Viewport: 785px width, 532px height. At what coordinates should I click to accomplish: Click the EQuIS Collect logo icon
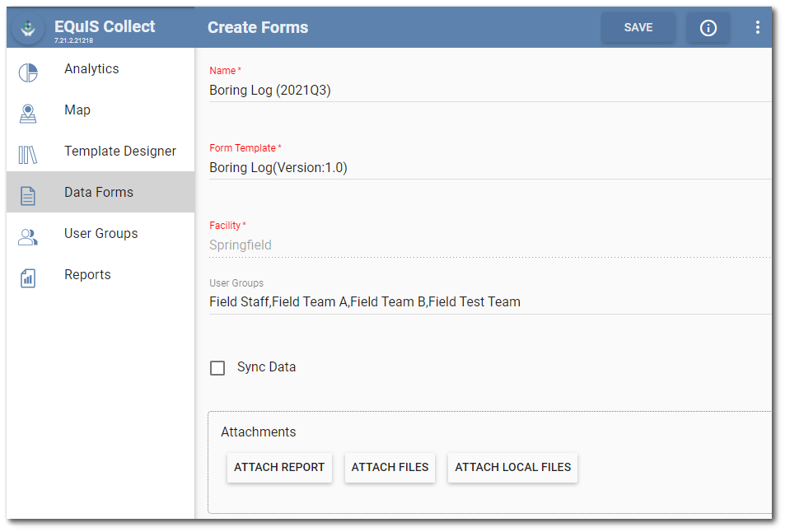tap(27, 26)
